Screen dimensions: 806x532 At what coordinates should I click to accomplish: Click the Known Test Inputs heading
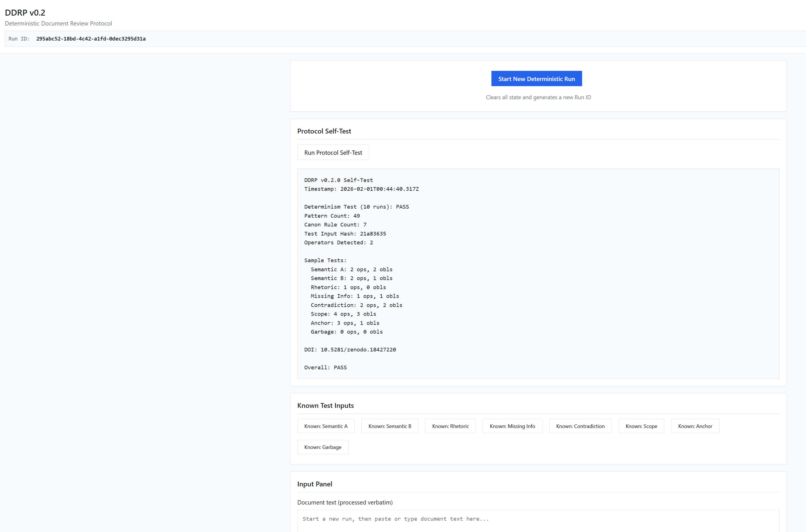[x=325, y=405]
